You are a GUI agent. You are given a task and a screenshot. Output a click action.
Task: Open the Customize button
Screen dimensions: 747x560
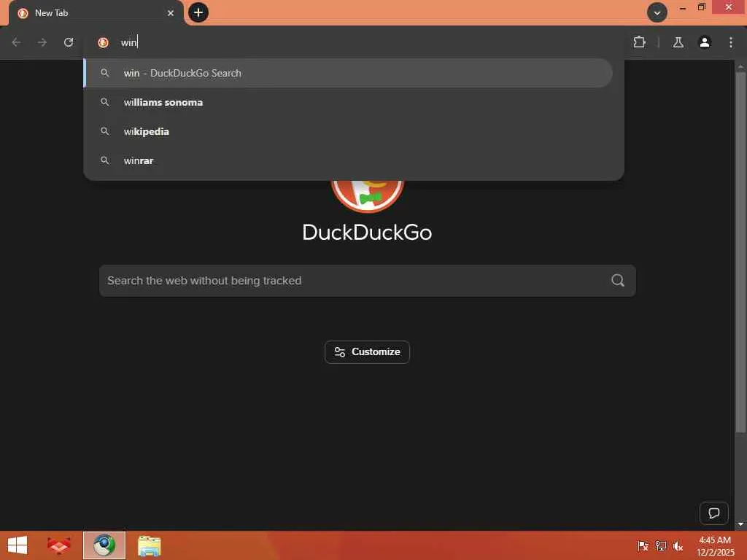(x=368, y=352)
